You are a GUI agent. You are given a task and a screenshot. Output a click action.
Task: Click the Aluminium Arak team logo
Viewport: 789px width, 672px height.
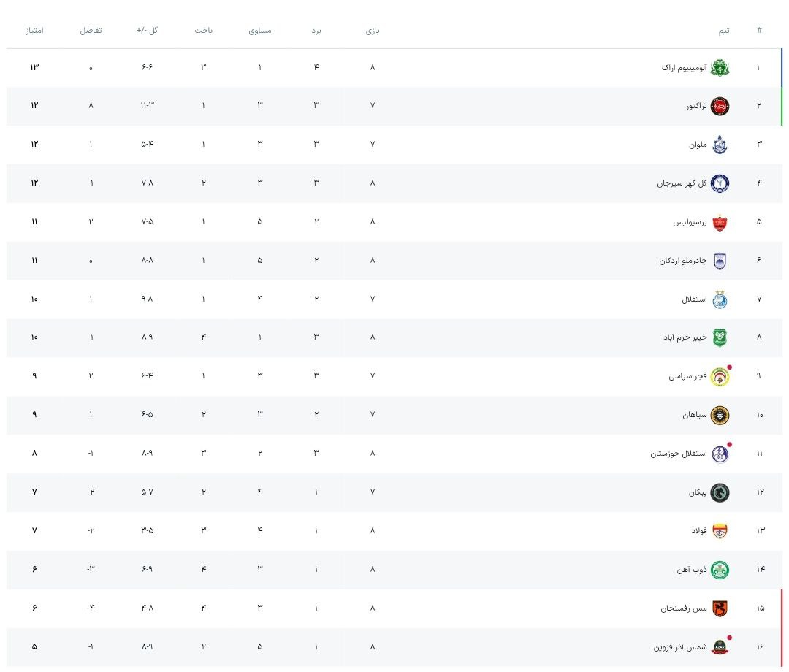[720, 67]
